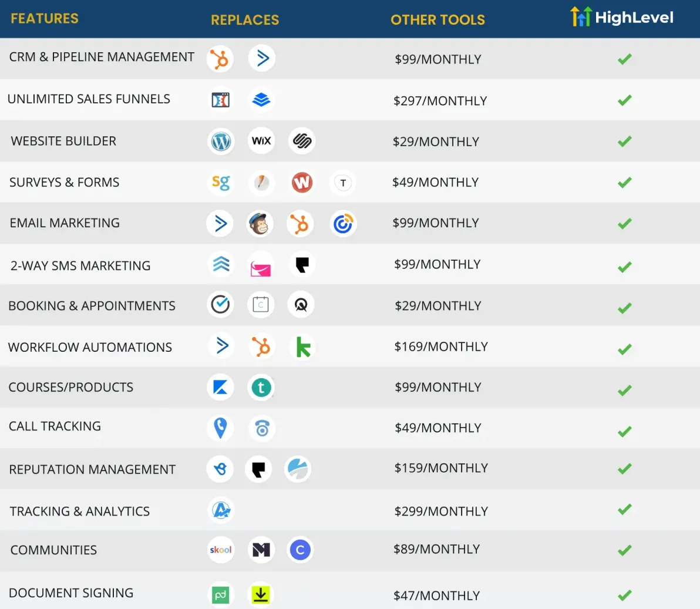Screen dimensions: 700x609
Task: Select the $159/MONTHLY price
Action: click(441, 468)
